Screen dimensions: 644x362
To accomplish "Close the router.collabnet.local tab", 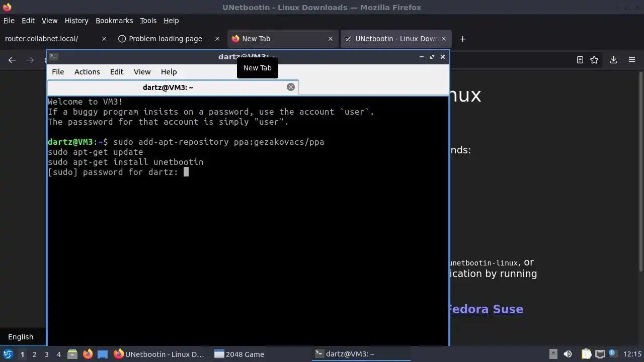I will click(x=104, y=39).
